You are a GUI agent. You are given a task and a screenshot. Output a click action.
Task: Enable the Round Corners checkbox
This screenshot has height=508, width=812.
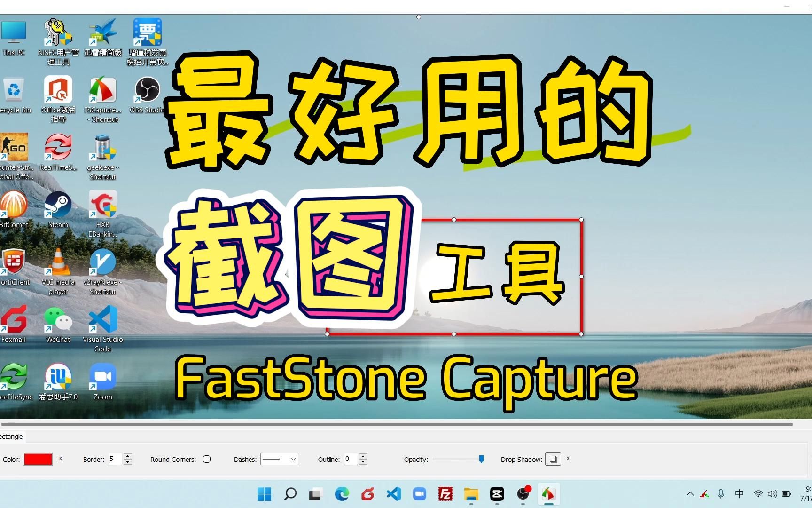click(x=207, y=459)
